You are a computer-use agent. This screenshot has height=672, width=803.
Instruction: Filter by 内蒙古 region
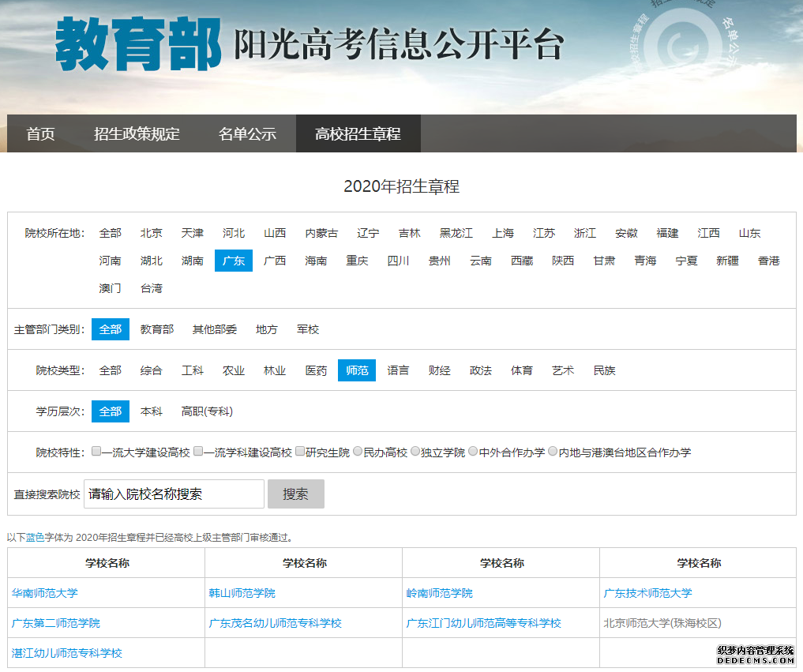(x=321, y=233)
